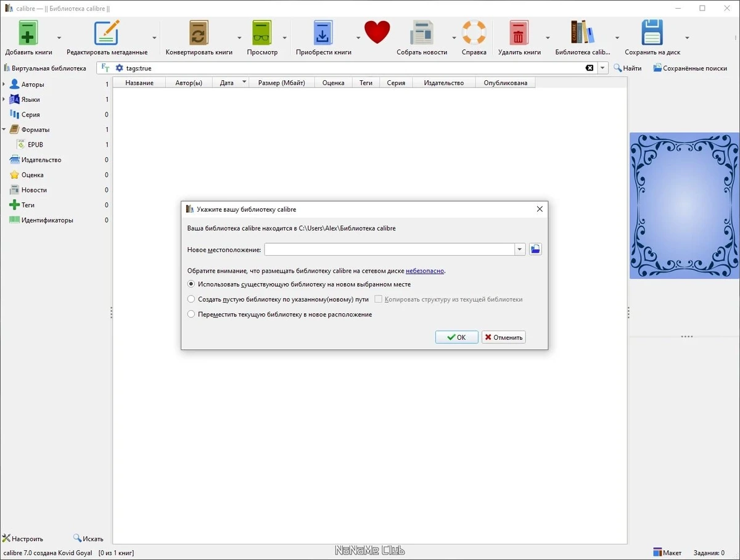Click Отменить button in dialog

tap(503, 337)
